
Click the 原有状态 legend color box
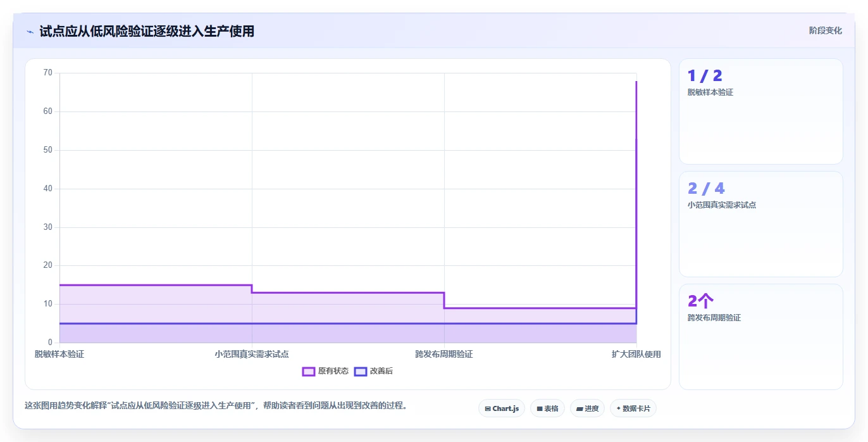point(309,371)
